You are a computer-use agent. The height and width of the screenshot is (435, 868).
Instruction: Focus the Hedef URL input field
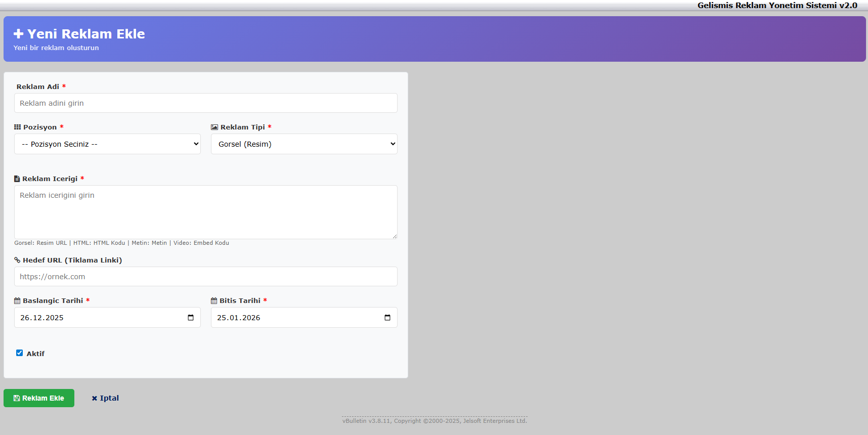[x=206, y=277]
